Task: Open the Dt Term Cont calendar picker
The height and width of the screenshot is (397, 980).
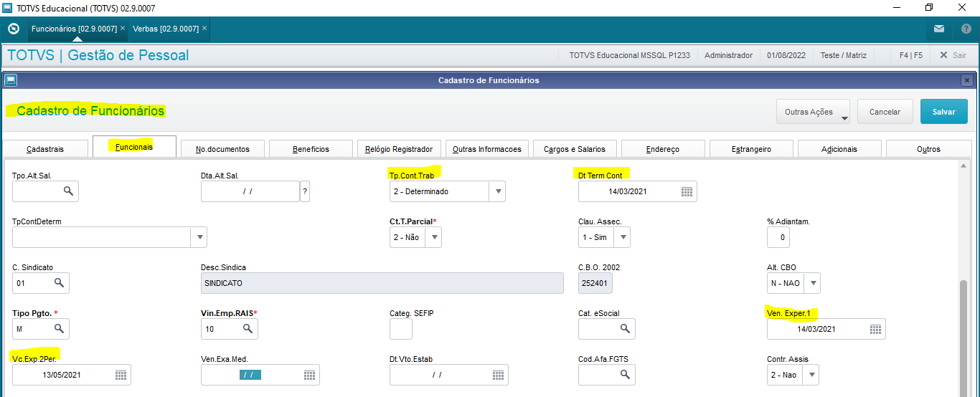Action: [687, 191]
